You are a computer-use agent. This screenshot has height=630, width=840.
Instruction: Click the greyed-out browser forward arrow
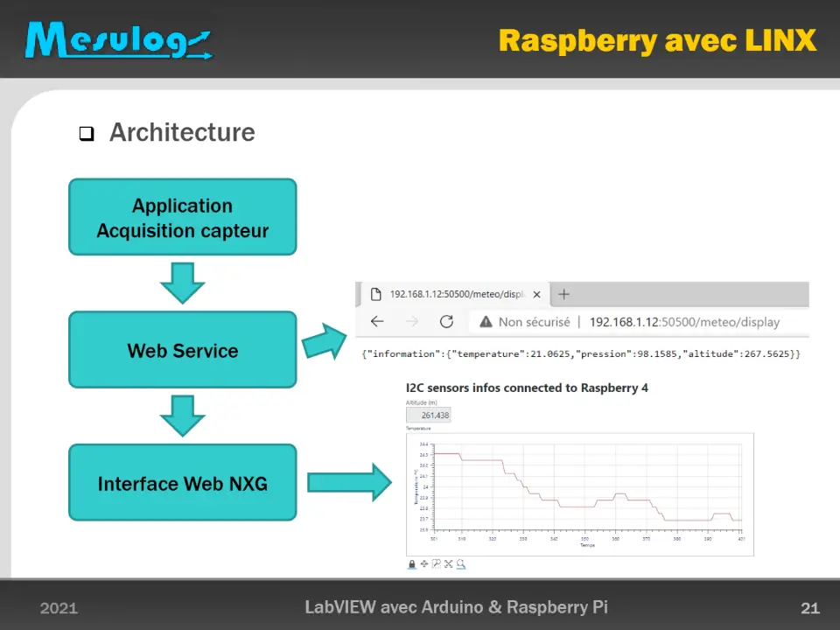(x=411, y=321)
